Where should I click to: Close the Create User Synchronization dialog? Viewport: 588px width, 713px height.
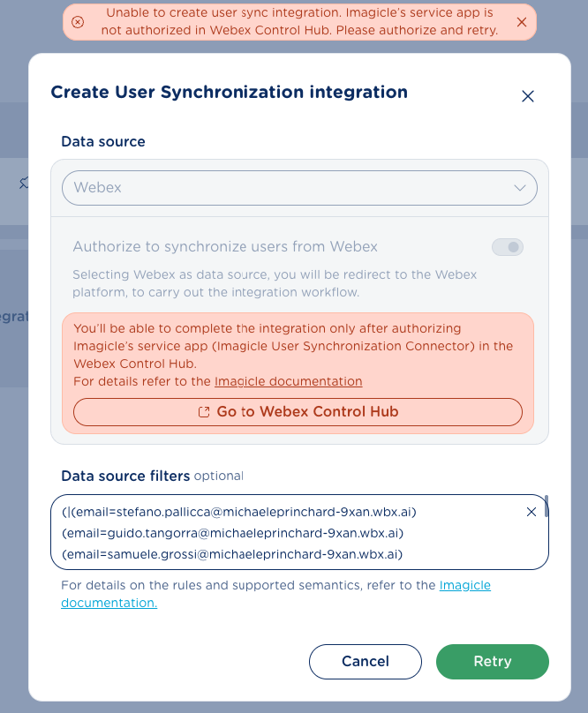pos(528,96)
